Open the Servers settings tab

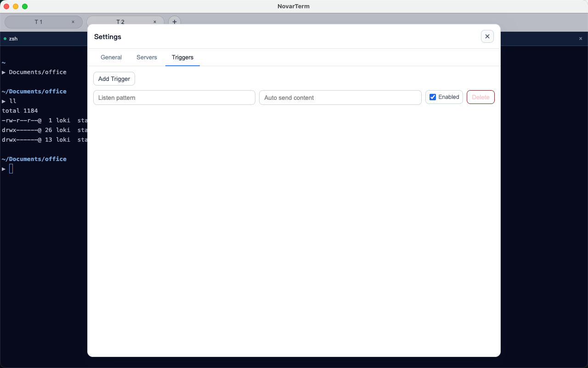[147, 57]
